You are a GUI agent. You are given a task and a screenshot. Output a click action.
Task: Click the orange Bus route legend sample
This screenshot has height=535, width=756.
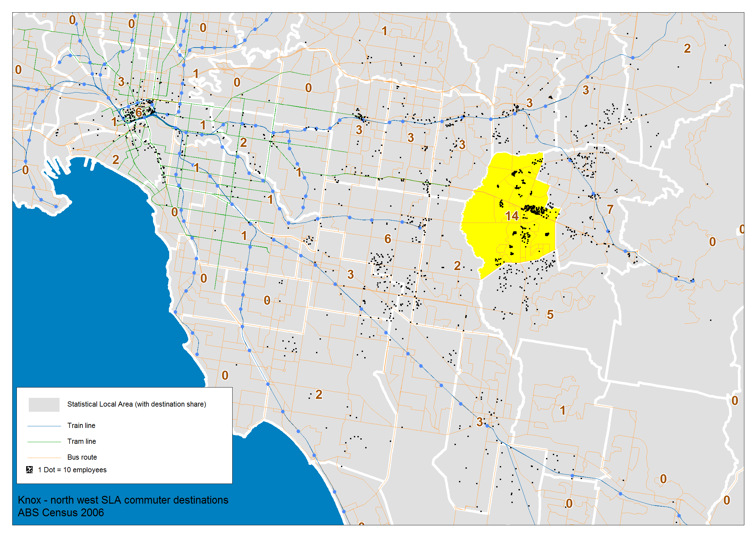pyautogui.click(x=44, y=458)
